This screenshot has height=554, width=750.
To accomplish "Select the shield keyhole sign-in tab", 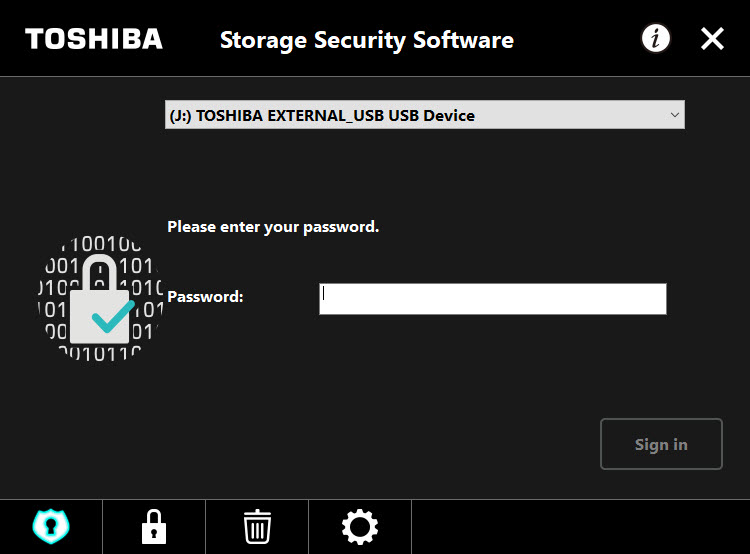I will [51, 527].
